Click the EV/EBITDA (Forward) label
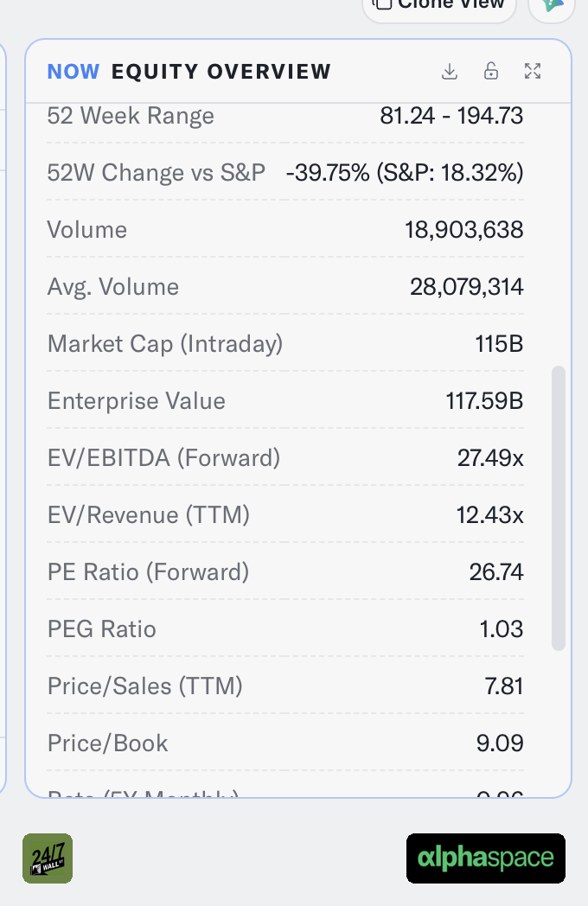The width and height of the screenshot is (588, 906). (x=163, y=458)
